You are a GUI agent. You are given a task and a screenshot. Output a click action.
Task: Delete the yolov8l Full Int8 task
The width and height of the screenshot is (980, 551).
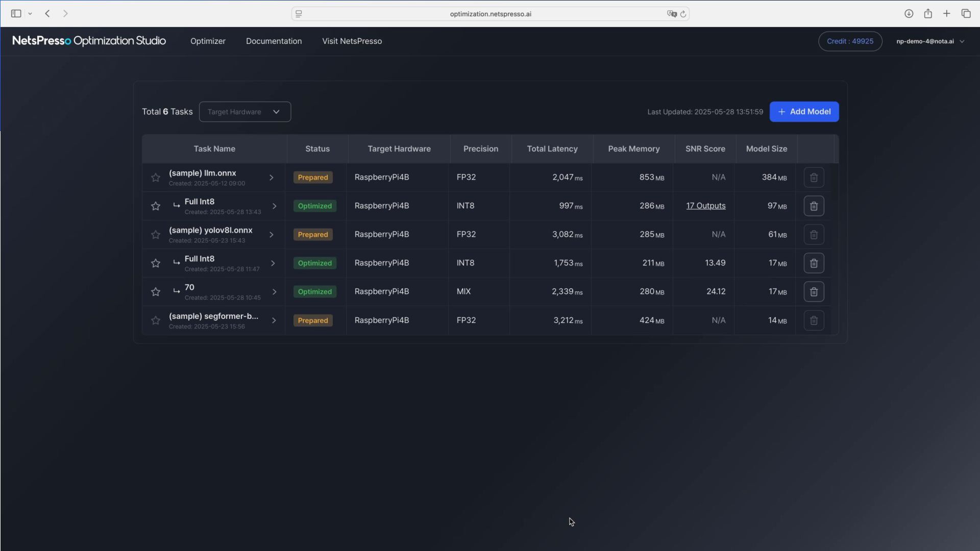[x=814, y=263]
